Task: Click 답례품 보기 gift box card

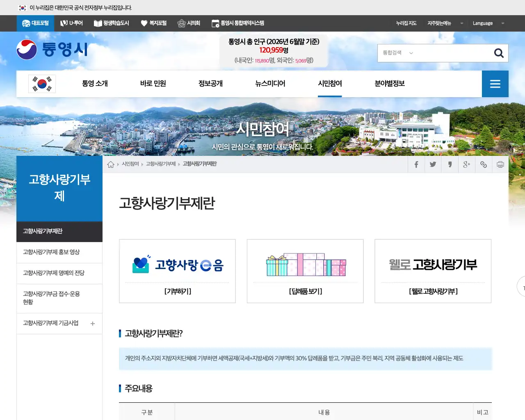Action: pyautogui.click(x=305, y=271)
